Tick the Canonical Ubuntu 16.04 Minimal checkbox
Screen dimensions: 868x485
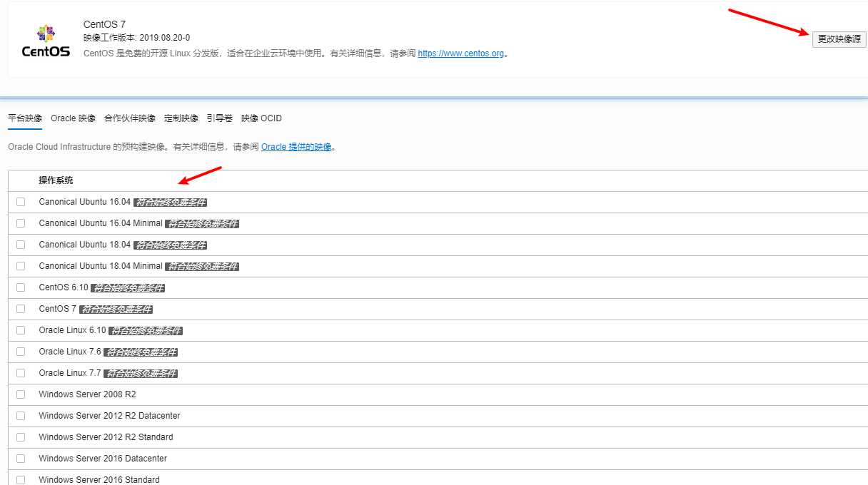[21, 223]
